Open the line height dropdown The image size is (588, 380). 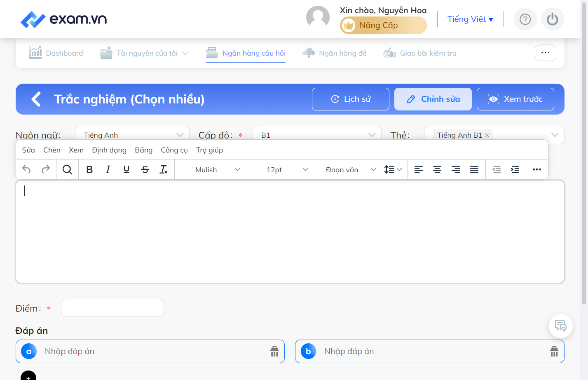[x=393, y=169]
